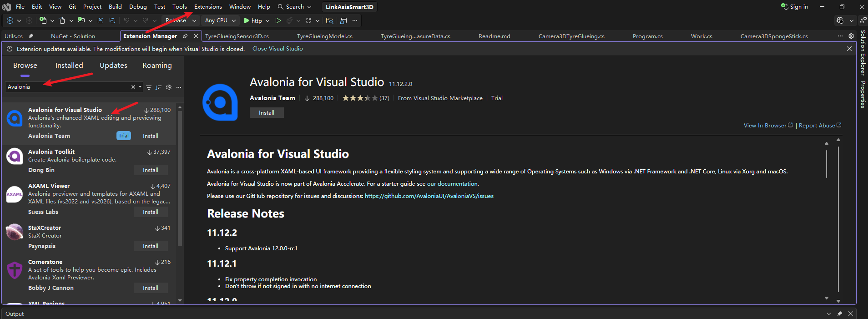Click the Add New Item toolbar icon
Screen dimensions: 868x319
tap(81, 20)
